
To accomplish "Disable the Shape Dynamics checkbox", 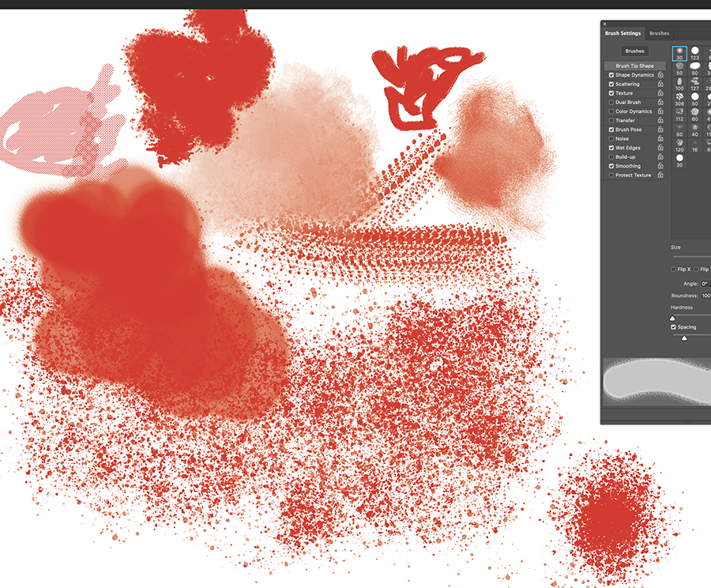I will click(x=611, y=75).
